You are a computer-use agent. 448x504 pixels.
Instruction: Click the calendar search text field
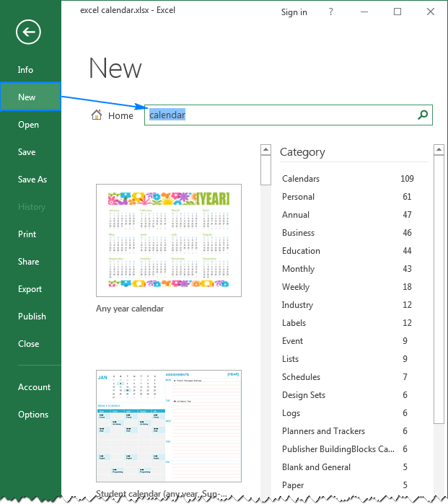pos(281,115)
